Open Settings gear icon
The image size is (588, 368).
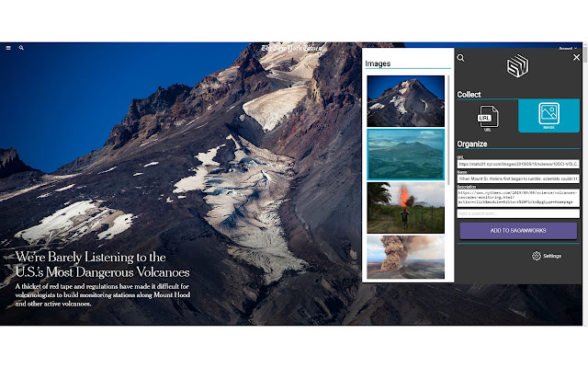point(537,256)
